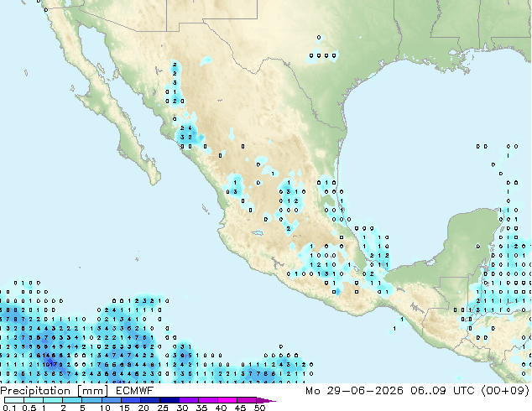Click the arrow tip at the legend's end

click(267, 400)
